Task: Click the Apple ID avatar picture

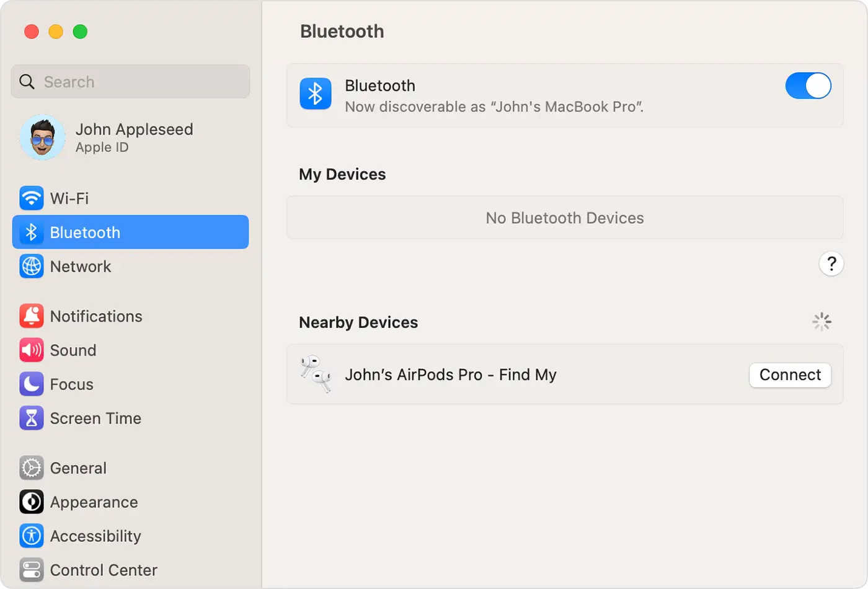Action: (42, 137)
